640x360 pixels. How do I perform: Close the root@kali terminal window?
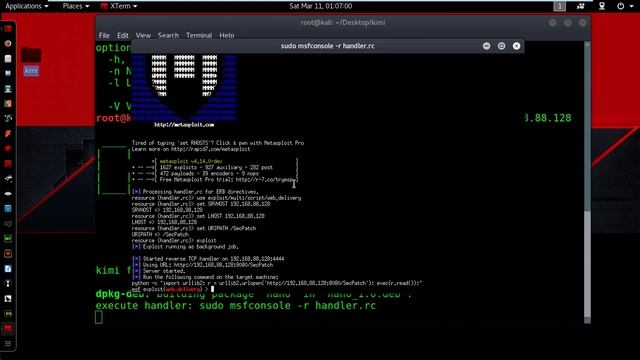[x=582, y=23]
